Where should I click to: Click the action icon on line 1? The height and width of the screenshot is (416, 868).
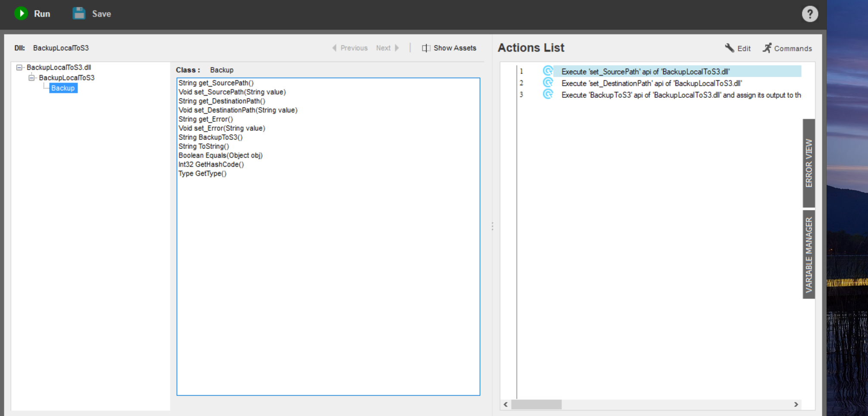tap(548, 71)
